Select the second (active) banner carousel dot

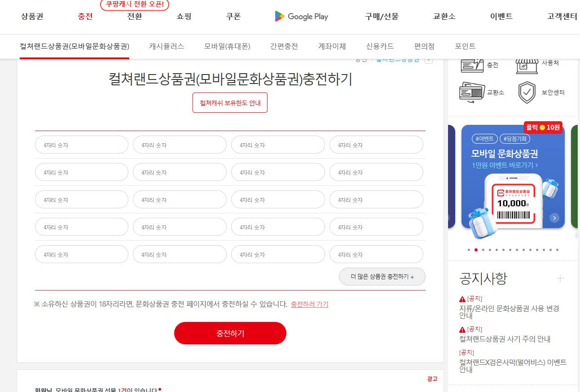[476, 250]
